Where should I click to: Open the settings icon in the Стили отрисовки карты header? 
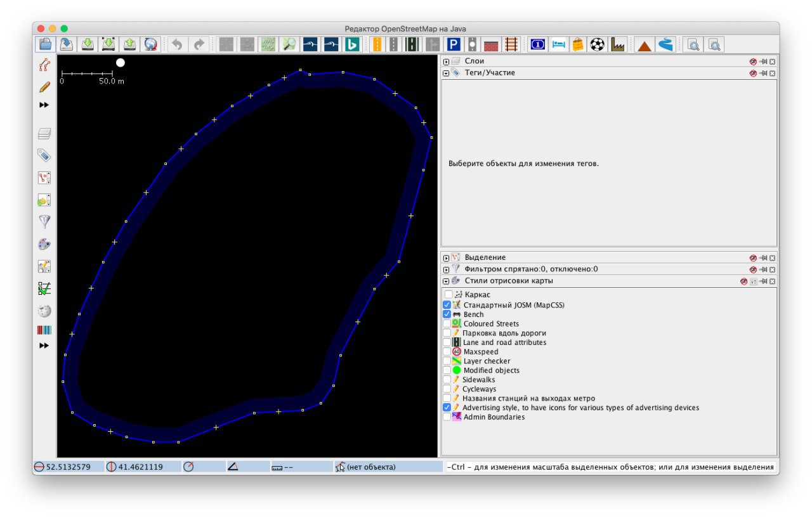coord(754,282)
